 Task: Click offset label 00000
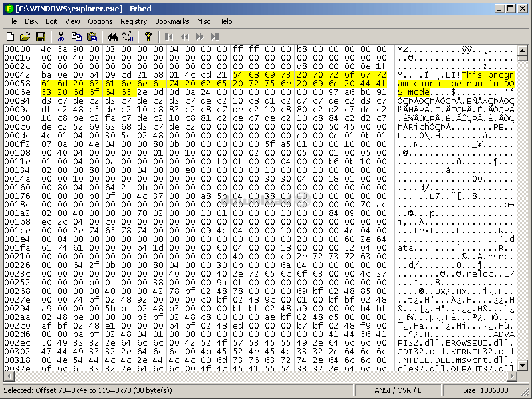tap(17, 49)
